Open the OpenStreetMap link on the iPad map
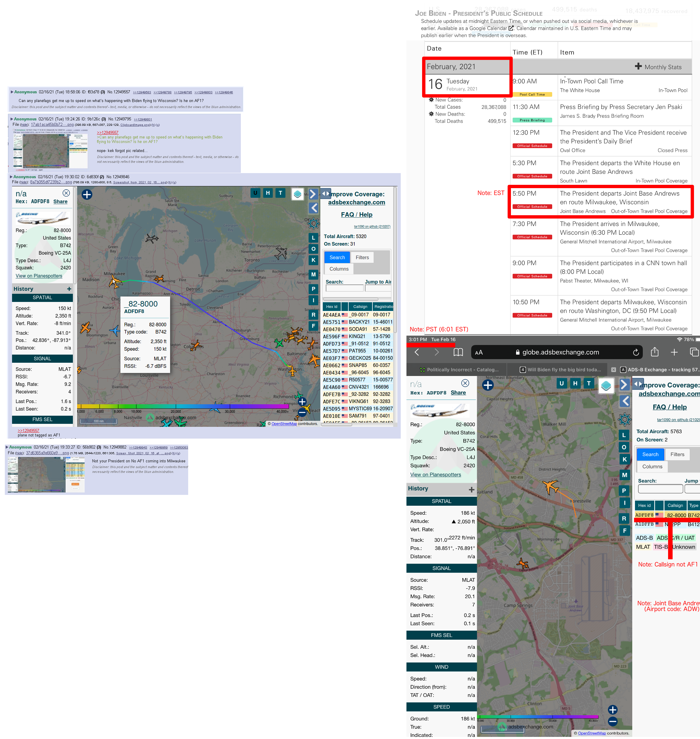The width and height of the screenshot is (700, 739). (x=592, y=733)
